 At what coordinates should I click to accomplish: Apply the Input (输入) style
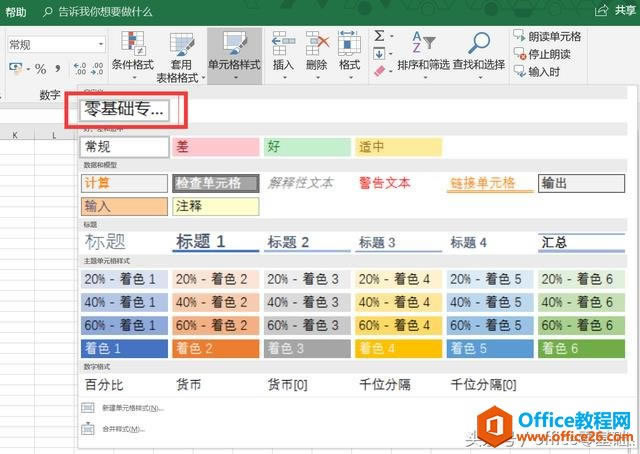pos(124,206)
